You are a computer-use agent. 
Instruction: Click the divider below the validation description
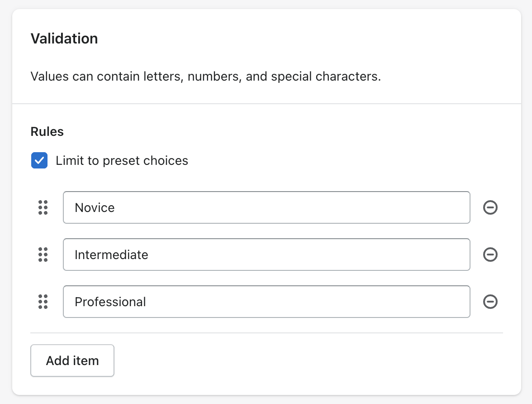tap(266, 104)
